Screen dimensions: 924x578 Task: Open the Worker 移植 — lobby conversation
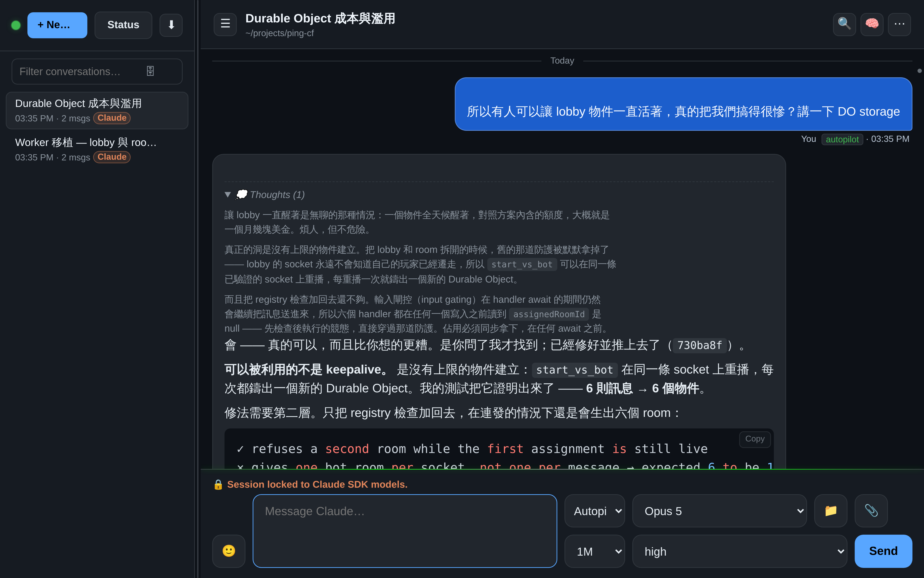point(97,150)
